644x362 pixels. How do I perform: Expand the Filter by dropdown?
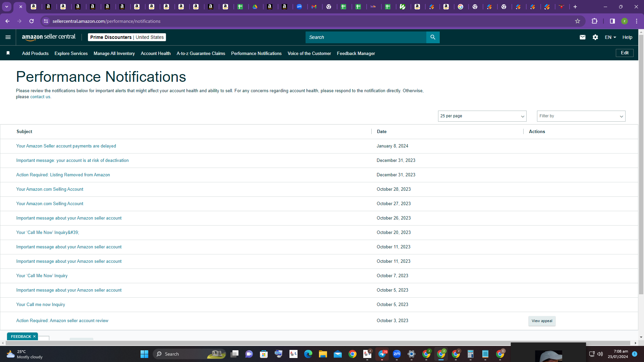[x=581, y=116]
